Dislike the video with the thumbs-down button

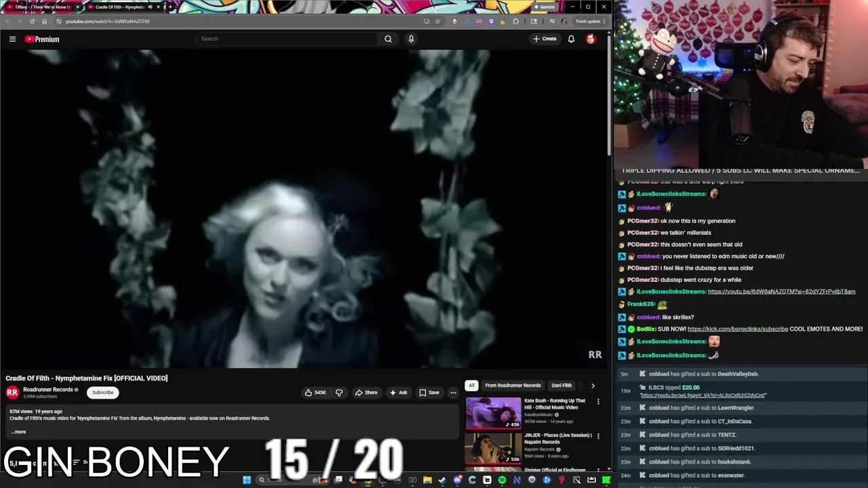[x=339, y=392]
